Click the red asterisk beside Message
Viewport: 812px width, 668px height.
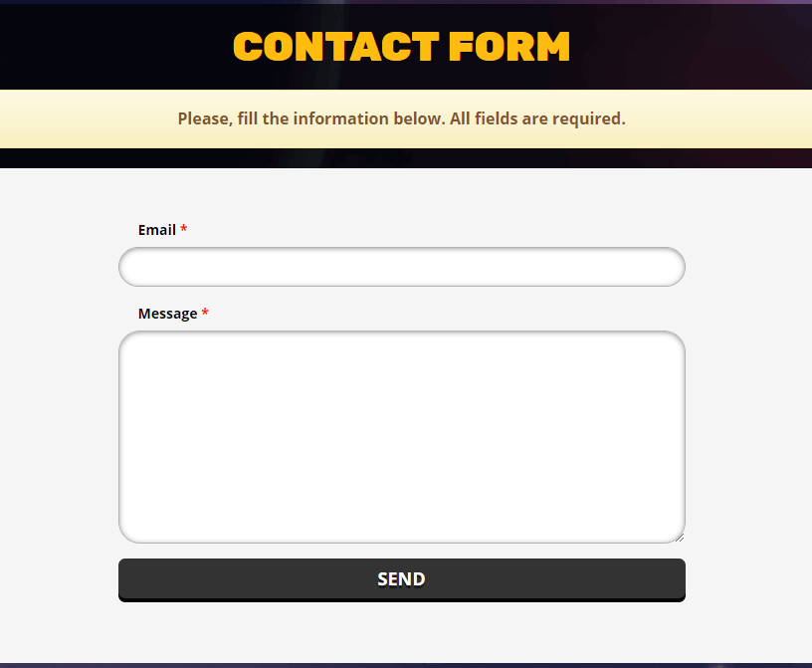point(205,314)
